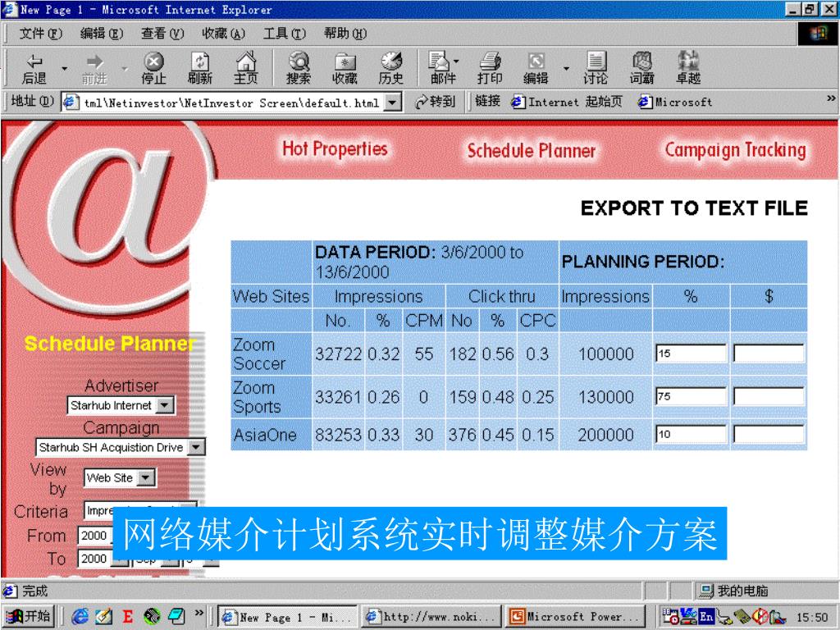Click the En language indicator in tray
Screen dimensions: 840x630
706,617
